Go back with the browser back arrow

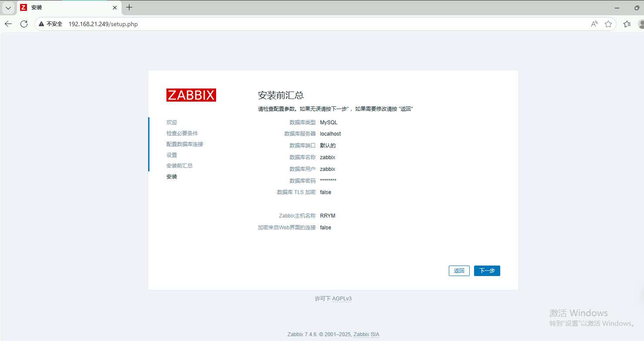(x=8, y=24)
